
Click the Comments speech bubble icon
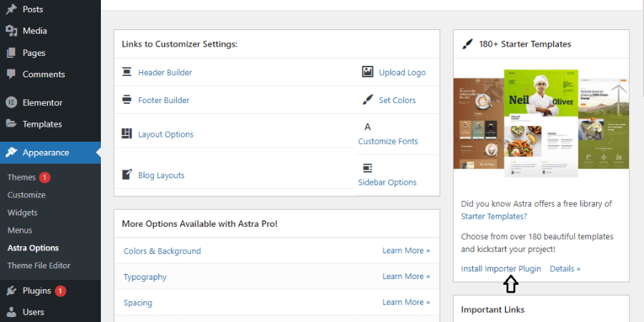pyautogui.click(x=11, y=74)
